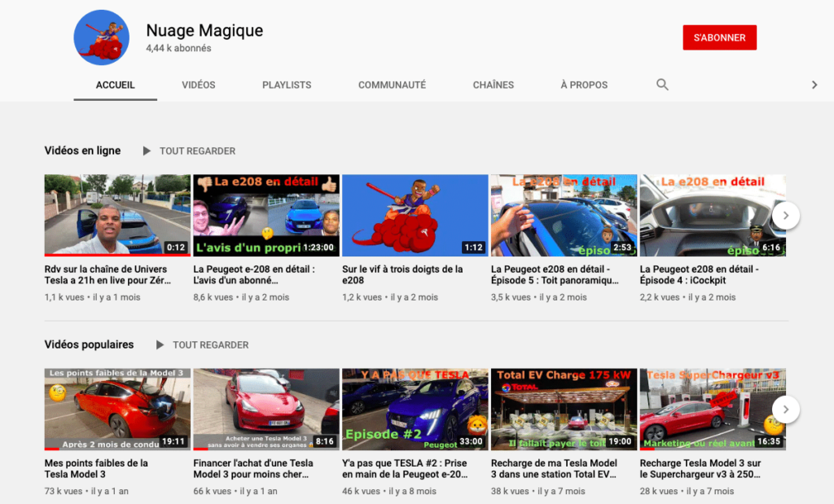
Task: Click title 'La Peugeot e-208 en détail : L'avis d'un abonné'
Action: coord(254,275)
